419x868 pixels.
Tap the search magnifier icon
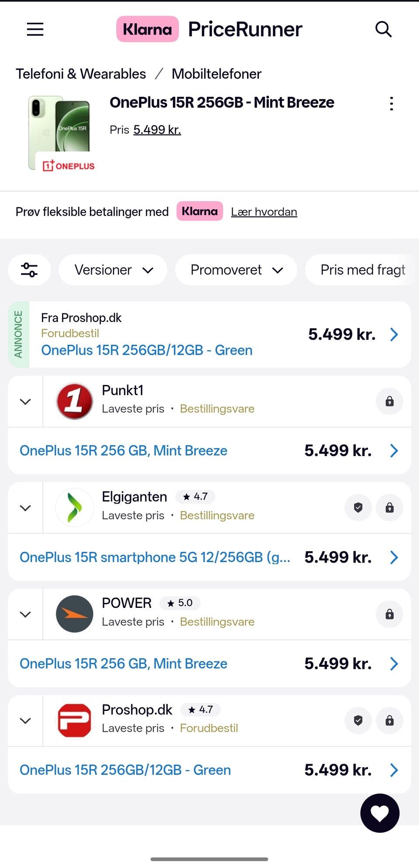tap(383, 29)
